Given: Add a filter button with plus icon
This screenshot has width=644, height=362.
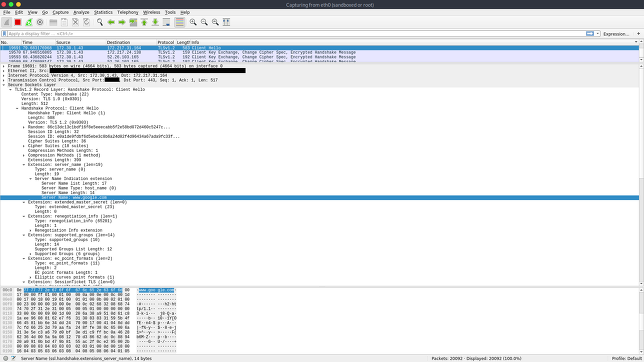Looking at the screenshot, I should pyautogui.click(x=638, y=34).
